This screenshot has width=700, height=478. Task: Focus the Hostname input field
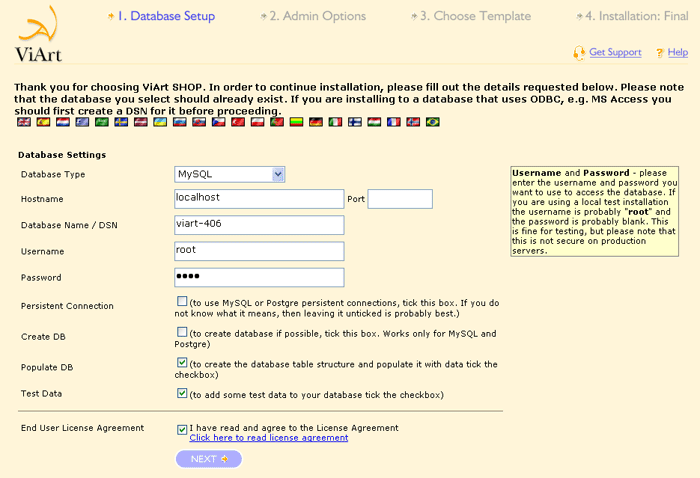point(259,199)
